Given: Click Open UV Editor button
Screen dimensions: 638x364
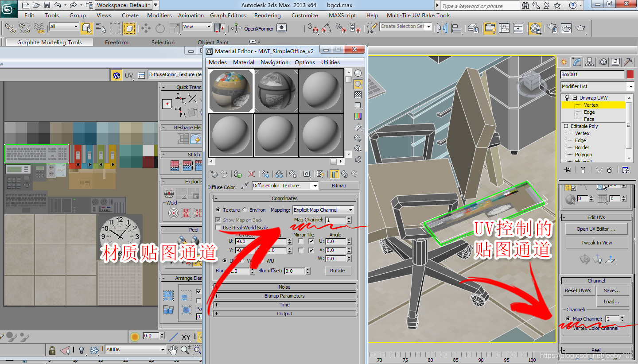Looking at the screenshot, I should click(596, 229).
